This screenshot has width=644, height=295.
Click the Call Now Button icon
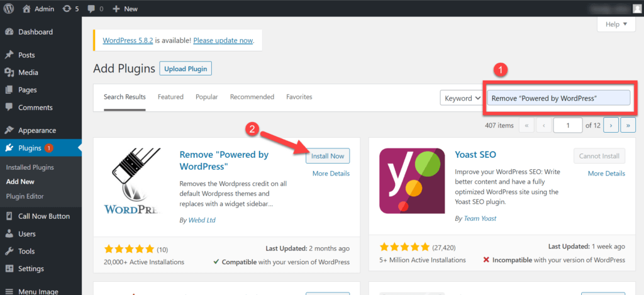[x=9, y=216]
